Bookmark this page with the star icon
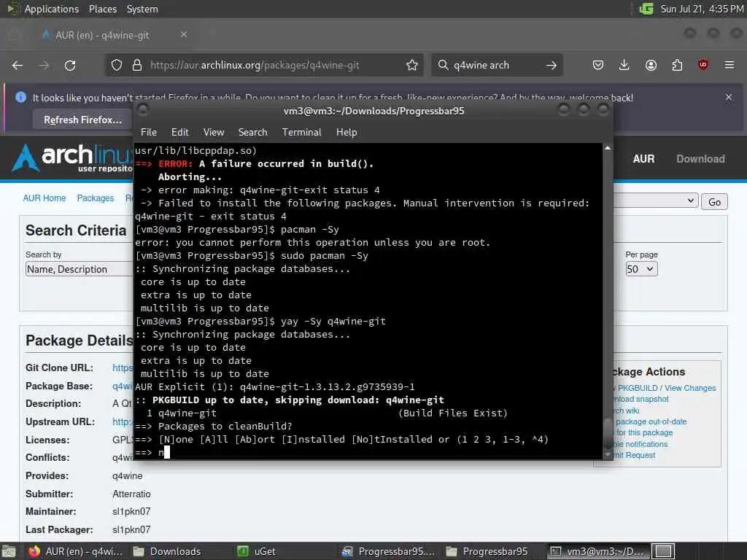This screenshot has width=747, height=560. tap(412, 65)
